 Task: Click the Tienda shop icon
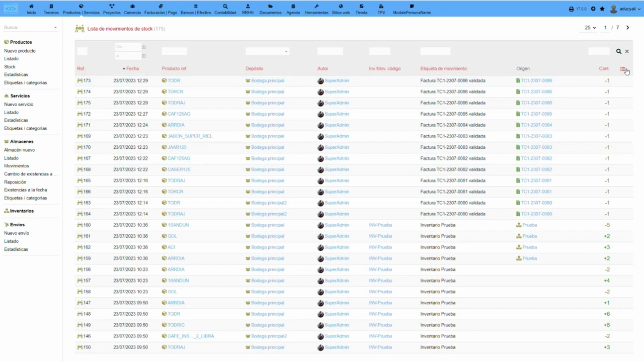pos(361,7)
